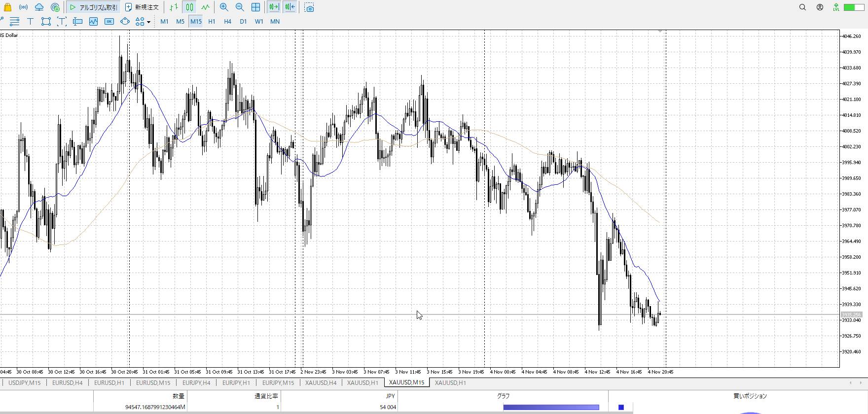Viewport: 868px width, 414px height.
Task: Switch to the XAUUSD,H1 tab at far right
Action: tap(450, 382)
